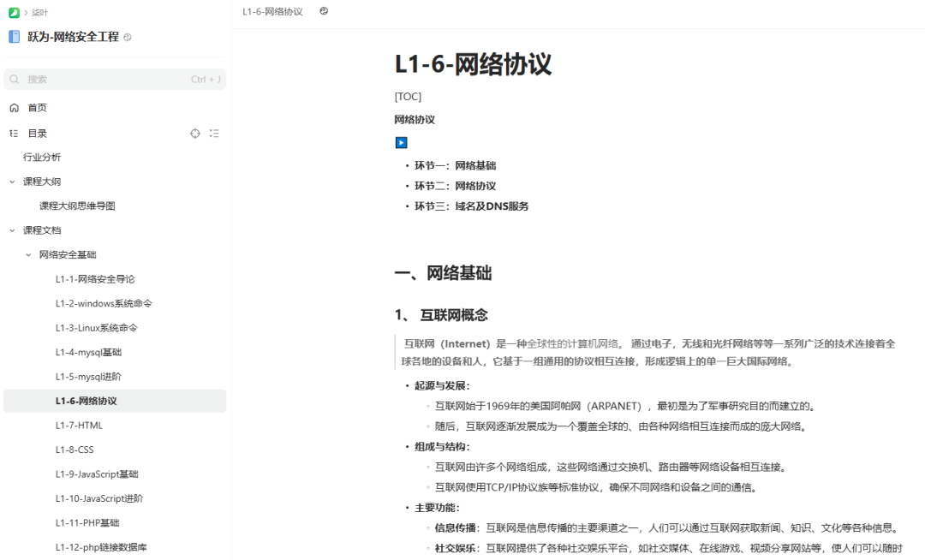Open L1-5-mysql进阶 document
Viewport: 925px width, 560px height.
(88, 377)
